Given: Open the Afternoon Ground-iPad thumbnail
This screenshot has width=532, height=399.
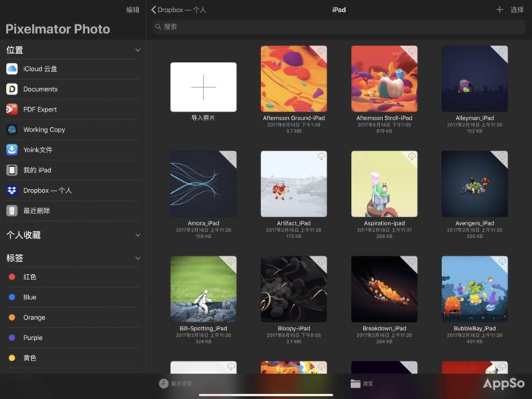Looking at the screenshot, I should pyautogui.click(x=293, y=78).
